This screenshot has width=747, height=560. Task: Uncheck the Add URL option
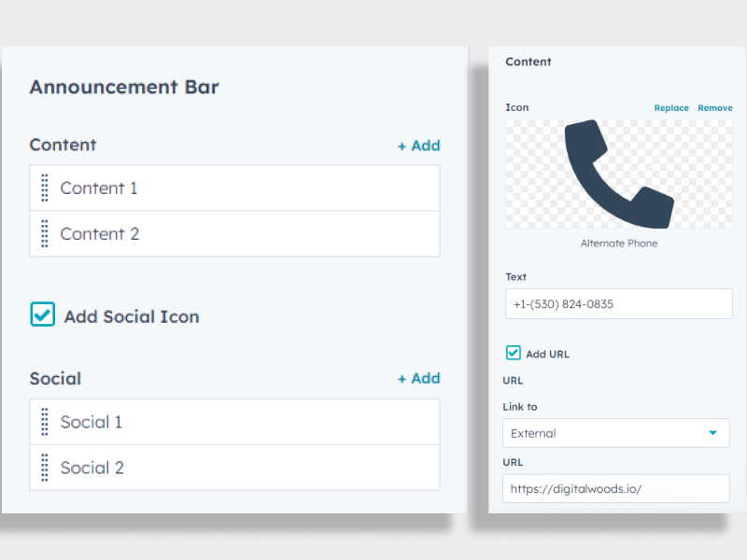513,353
